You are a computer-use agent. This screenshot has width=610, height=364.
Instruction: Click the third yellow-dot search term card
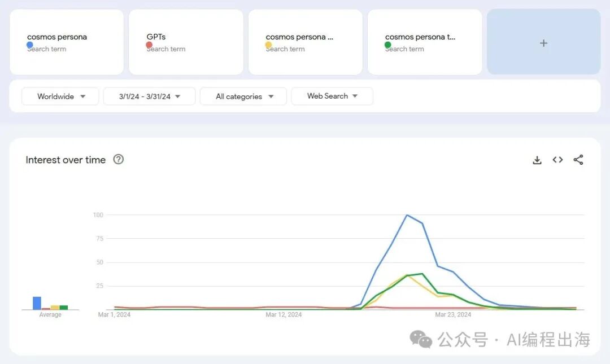click(x=305, y=42)
